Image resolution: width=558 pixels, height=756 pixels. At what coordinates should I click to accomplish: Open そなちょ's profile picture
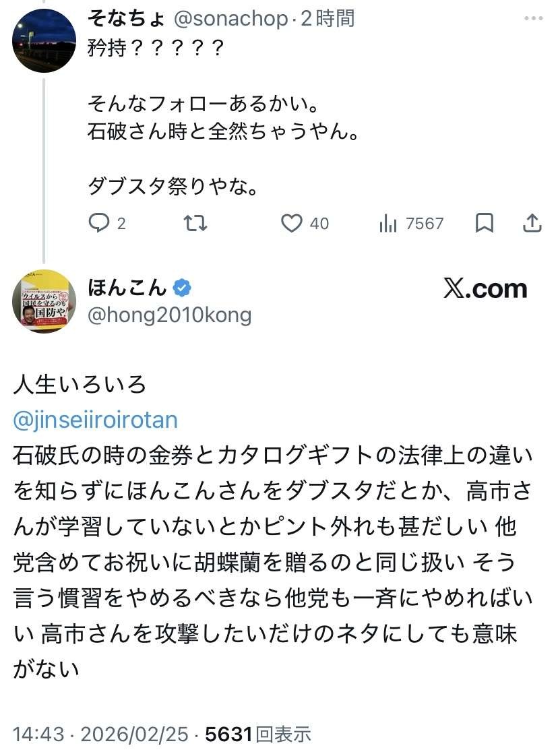(x=44, y=40)
